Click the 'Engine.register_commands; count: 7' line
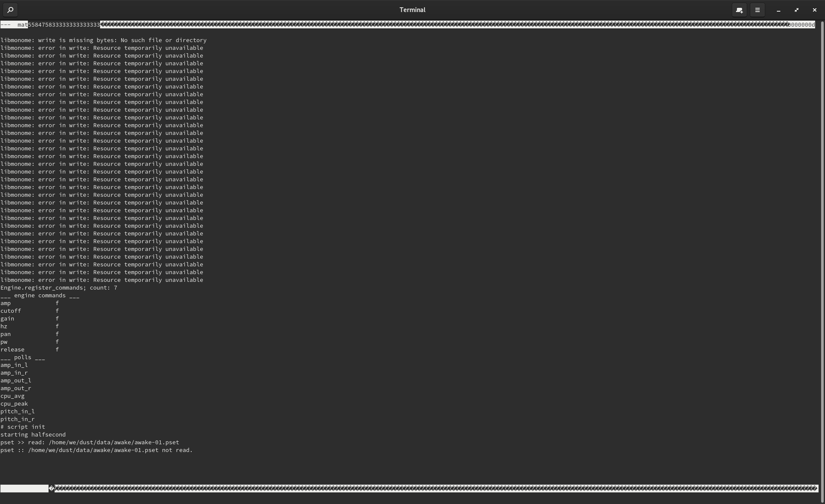 (58, 287)
